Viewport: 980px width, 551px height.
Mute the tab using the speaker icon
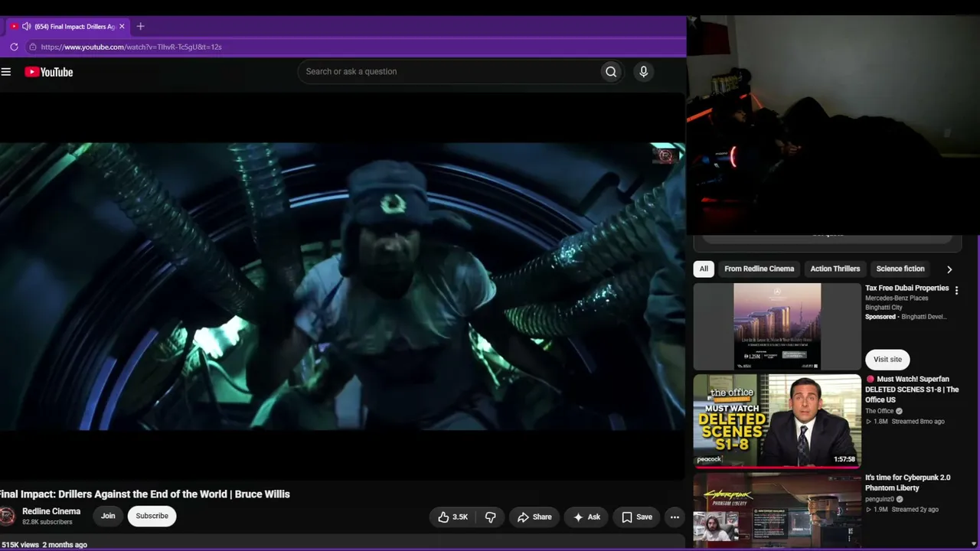[26, 26]
